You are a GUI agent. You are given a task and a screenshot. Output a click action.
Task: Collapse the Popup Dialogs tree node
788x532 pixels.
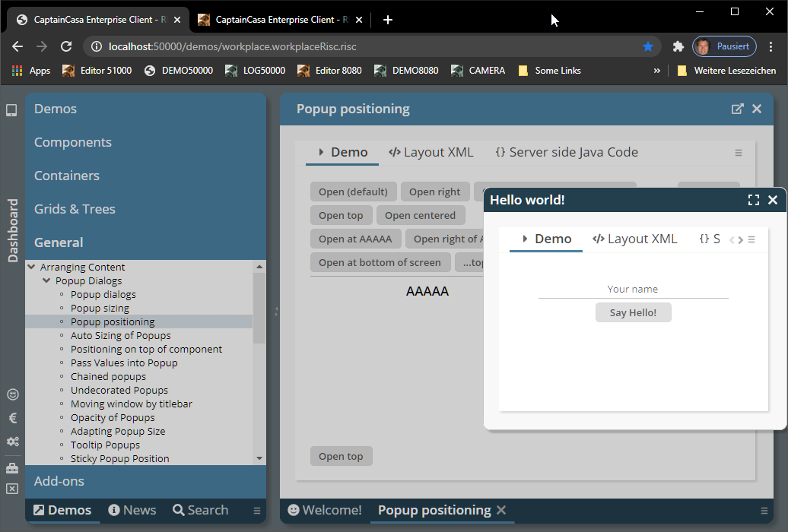[47, 280]
